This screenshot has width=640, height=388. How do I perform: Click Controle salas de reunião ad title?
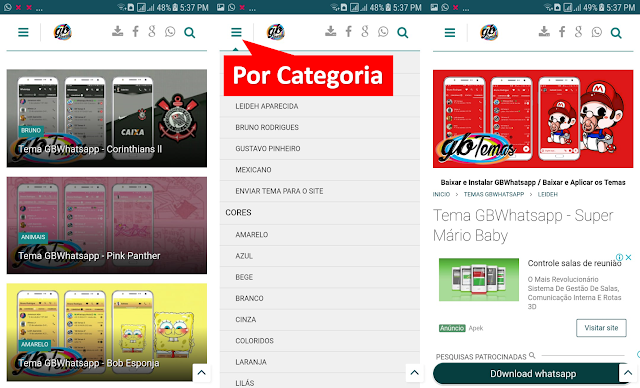tap(574, 263)
